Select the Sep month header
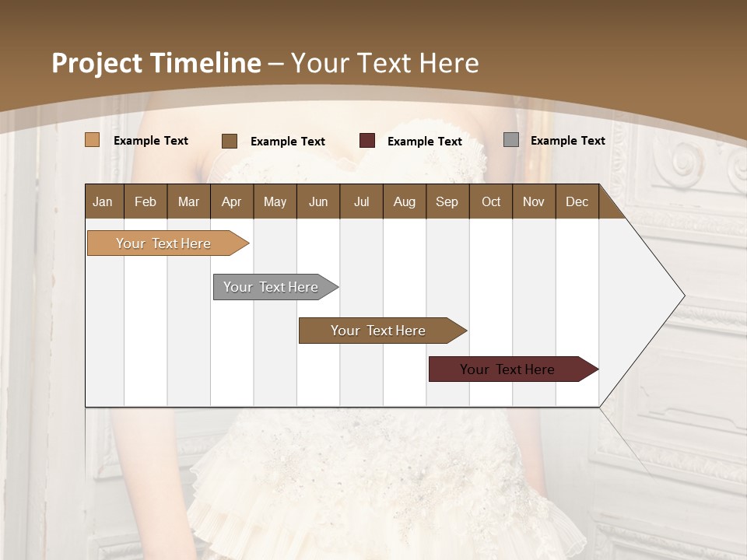Viewport: 747px width, 560px height. coord(447,201)
